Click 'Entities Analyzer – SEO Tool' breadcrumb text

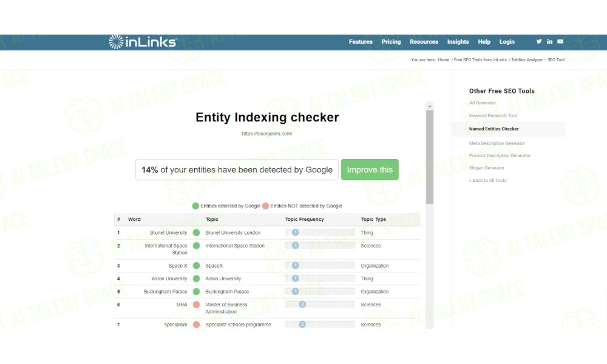[538, 60]
